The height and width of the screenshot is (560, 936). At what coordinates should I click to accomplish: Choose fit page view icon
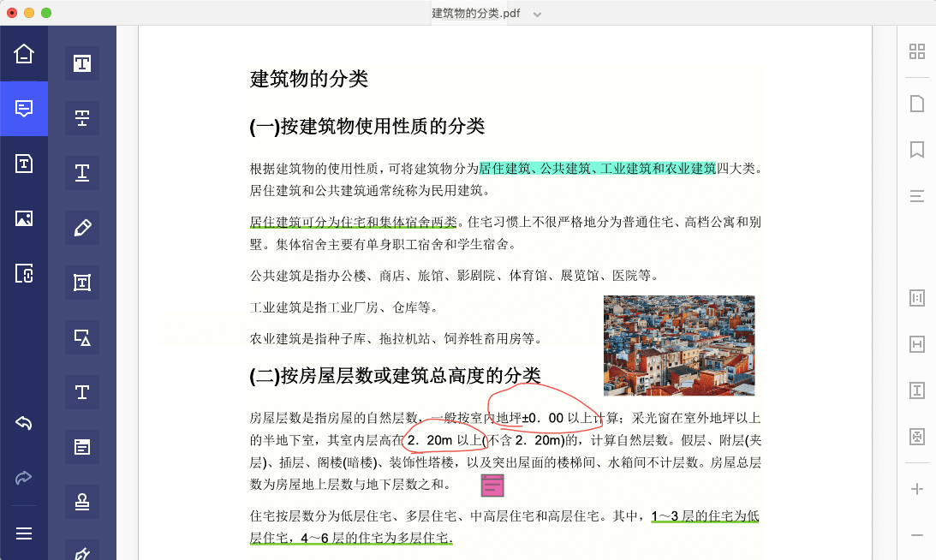pyautogui.click(x=917, y=437)
